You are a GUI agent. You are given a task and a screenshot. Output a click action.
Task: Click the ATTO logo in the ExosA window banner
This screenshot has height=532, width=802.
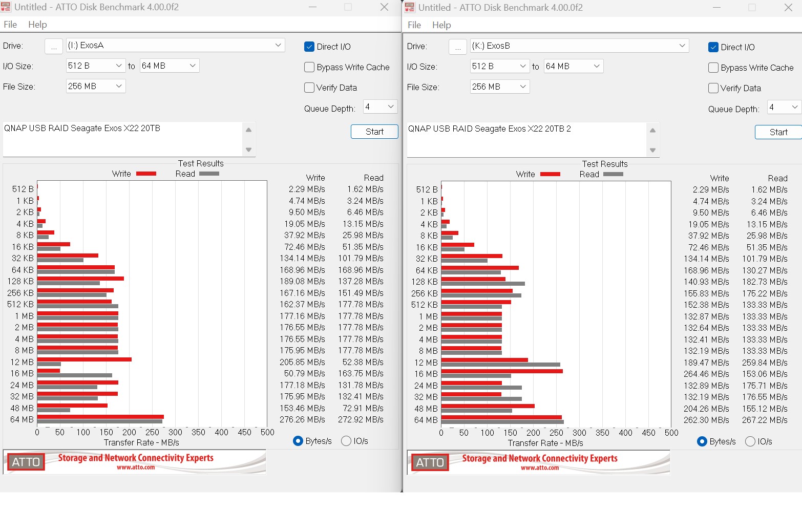click(26, 462)
